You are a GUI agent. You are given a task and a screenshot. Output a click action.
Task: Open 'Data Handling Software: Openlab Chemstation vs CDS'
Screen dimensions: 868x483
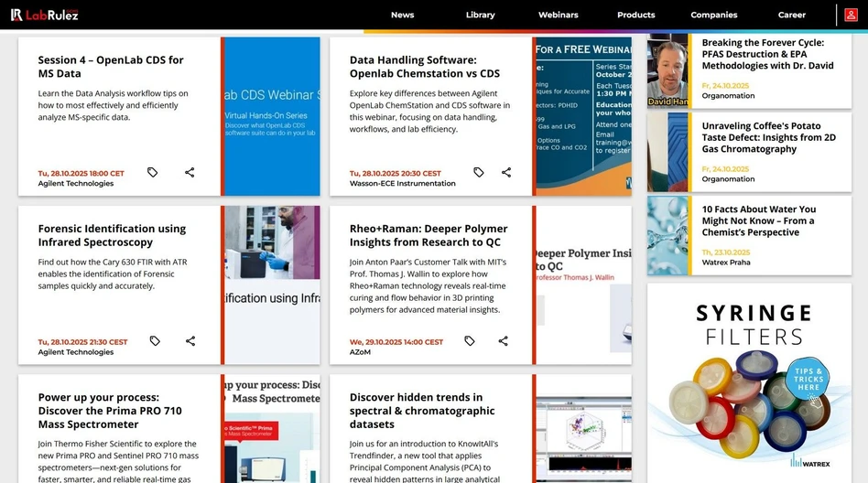[425, 67]
